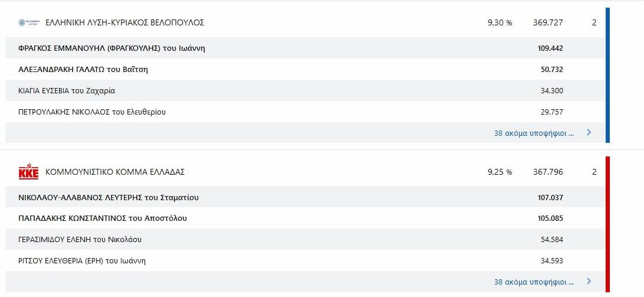The image size is (644, 297).
Task: Click the KKE party logo
Action: pos(29,172)
